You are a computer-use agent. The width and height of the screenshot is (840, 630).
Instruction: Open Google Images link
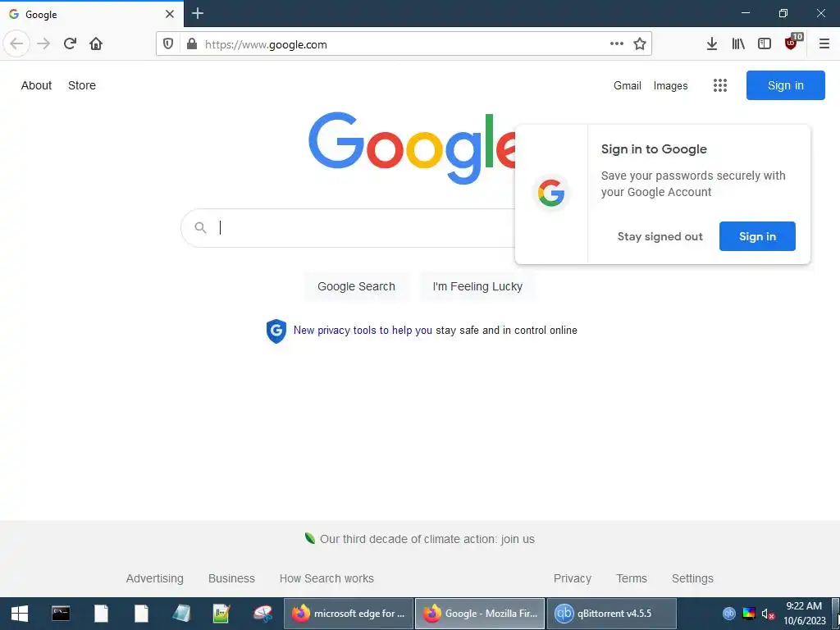pyautogui.click(x=670, y=85)
